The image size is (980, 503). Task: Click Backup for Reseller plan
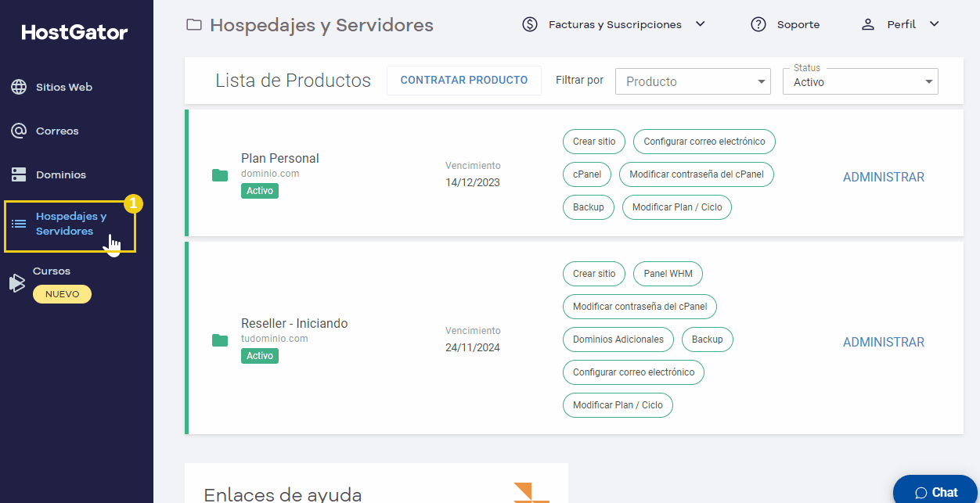(x=708, y=340)
